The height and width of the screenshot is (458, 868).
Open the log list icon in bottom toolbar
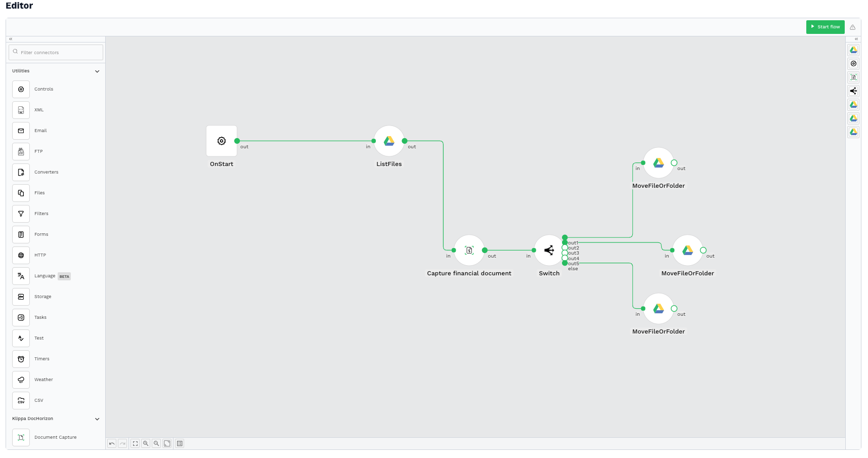coord(180,443)
